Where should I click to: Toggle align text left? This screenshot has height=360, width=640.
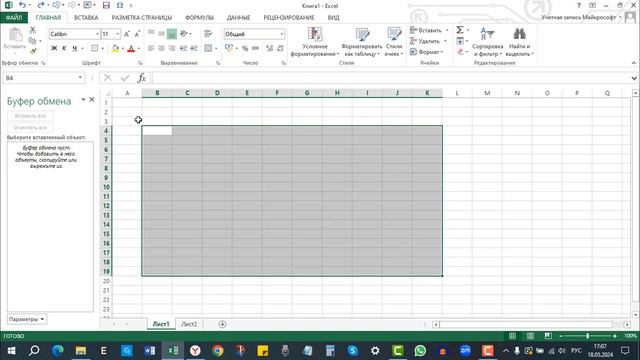click(151, 48)
